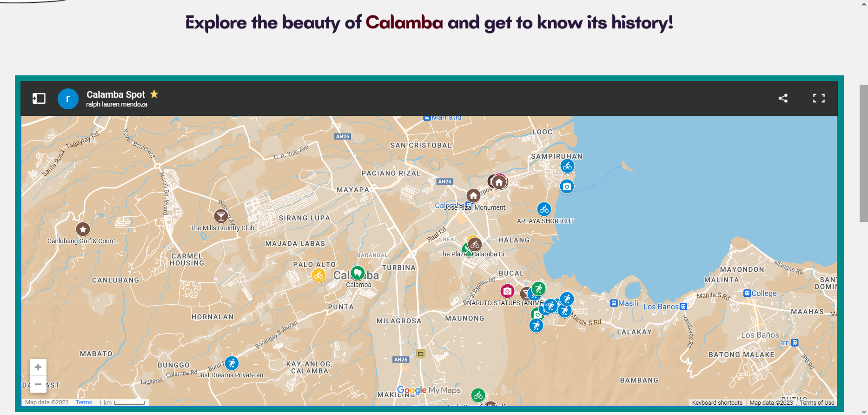Viewport: 868px width, 415px height.
Task: Select blue bicycle marker above Aplaya Shortcut
Action: (x=544, y=209)
